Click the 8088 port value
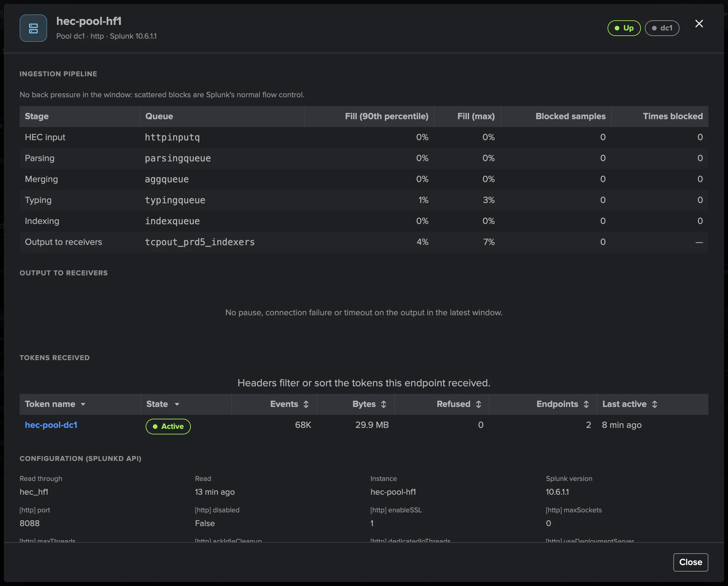Screen dimensions: 728x586 (x=29, y=523)
